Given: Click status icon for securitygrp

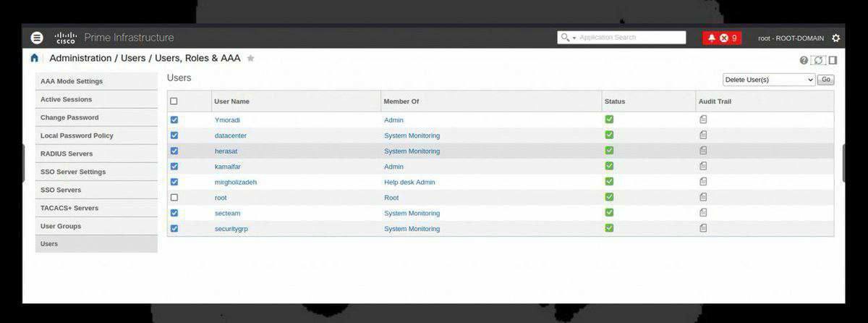Looking at the screenshot, I should (609, 228).
